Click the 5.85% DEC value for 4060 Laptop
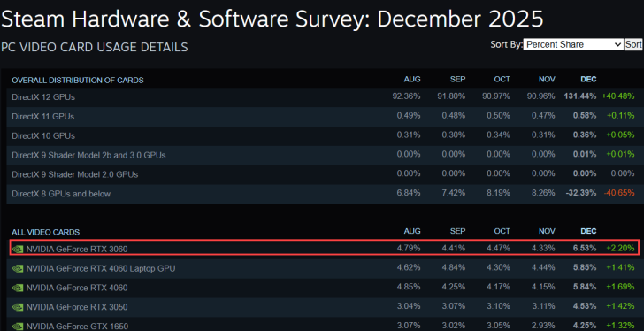This screenshot has width=644, height=331. pos(585,268)
